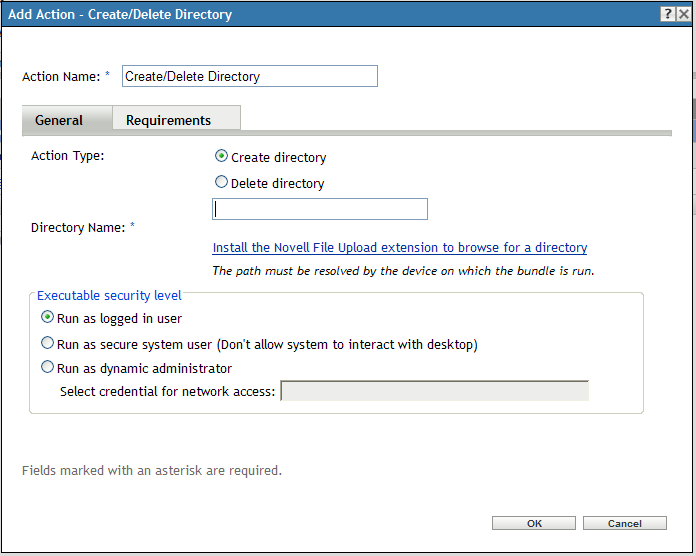Pick Run as dynamic administrator
The height and width of the screenshot is (556, 696).
pyautogui.click(x=47, y=367)
